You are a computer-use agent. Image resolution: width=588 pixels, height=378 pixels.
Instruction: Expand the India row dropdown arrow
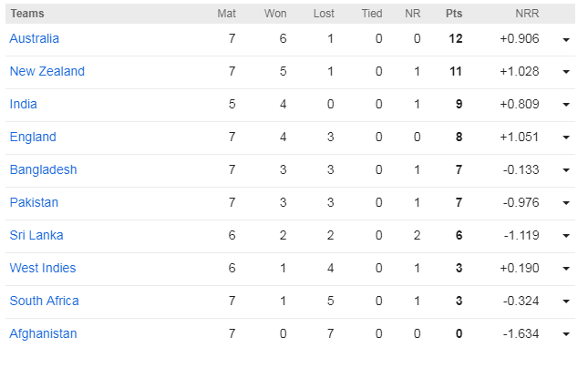pos(566,106)
